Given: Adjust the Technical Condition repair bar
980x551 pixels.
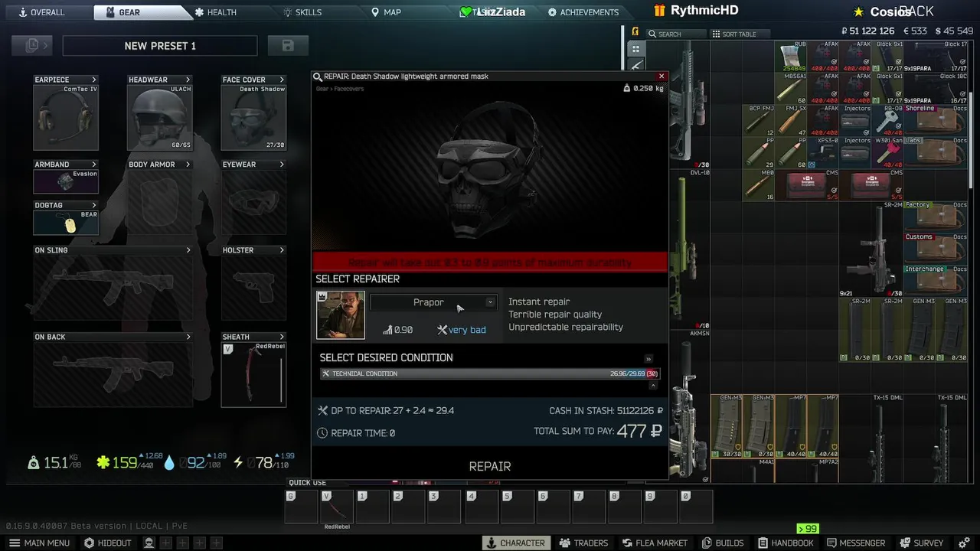Looking at the screenshot, I should [490, 373].
